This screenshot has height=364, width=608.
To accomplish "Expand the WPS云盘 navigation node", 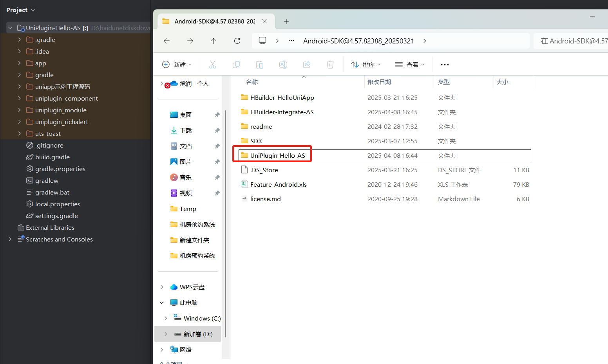I will coord(162,287).
